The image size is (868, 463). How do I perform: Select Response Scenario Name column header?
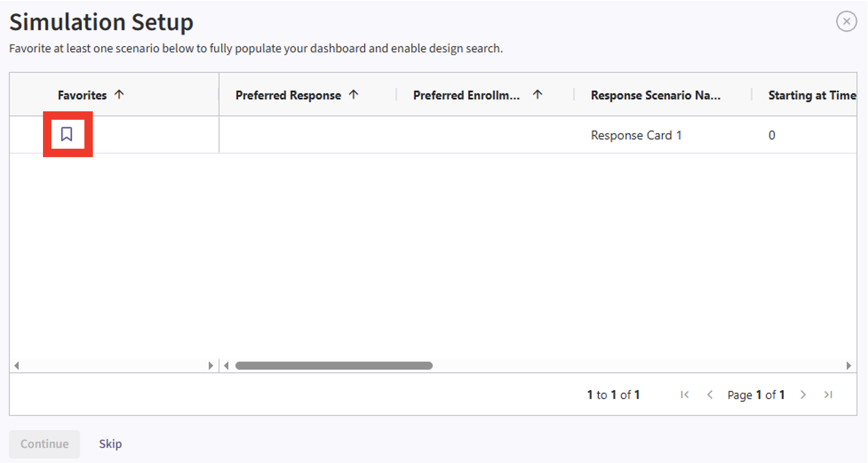[655, 95]
